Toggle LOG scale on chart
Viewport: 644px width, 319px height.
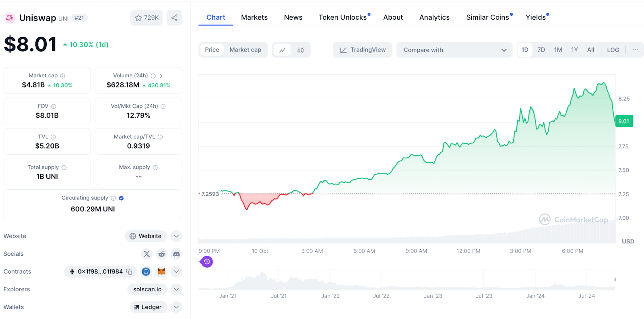pos(613,50)
